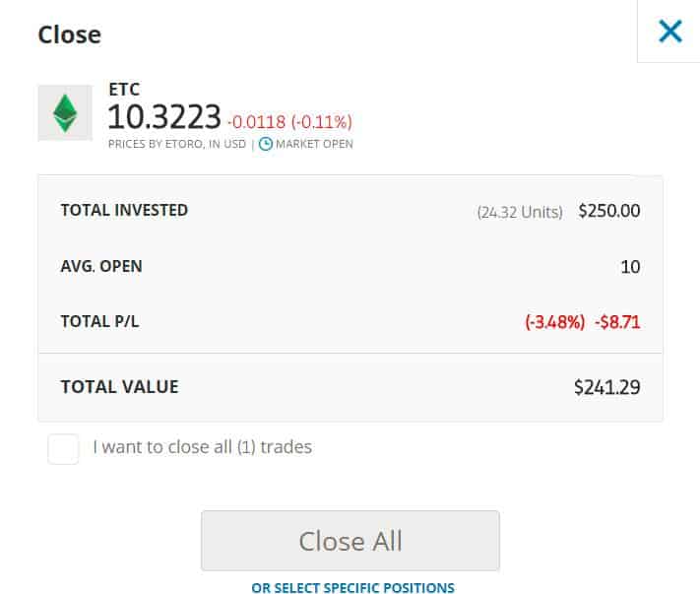Image resolution: width=700 pixels, height=594 pixels.
Task: Click the (24.32 Units) amount
Action: (x=519, y=212)
